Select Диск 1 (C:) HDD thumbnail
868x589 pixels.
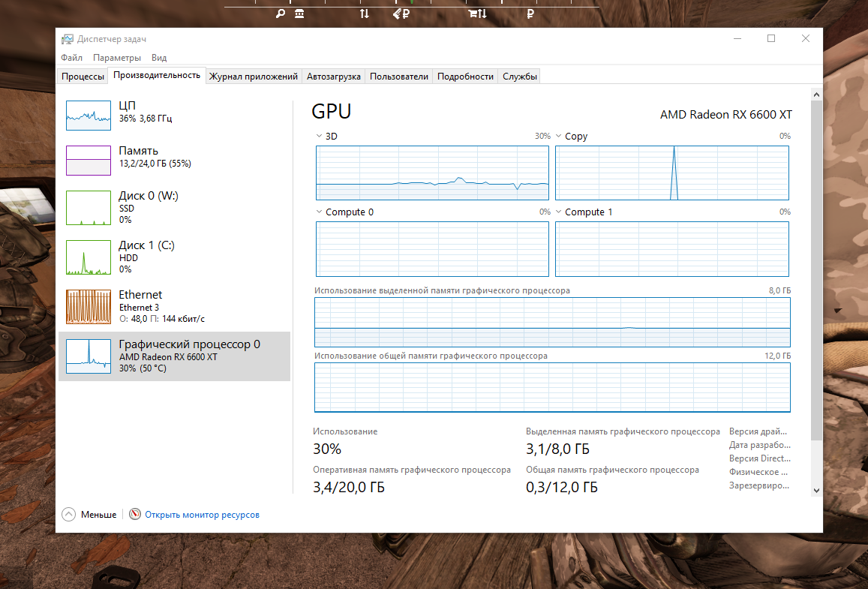point(89,257)
